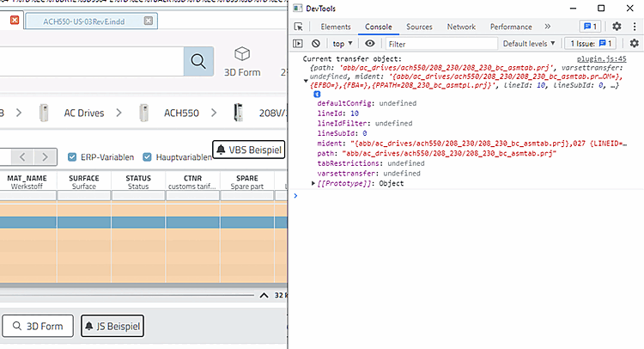Open DevTools settings gear
This screenshot has height=349, width=644.
pos(617,27)
